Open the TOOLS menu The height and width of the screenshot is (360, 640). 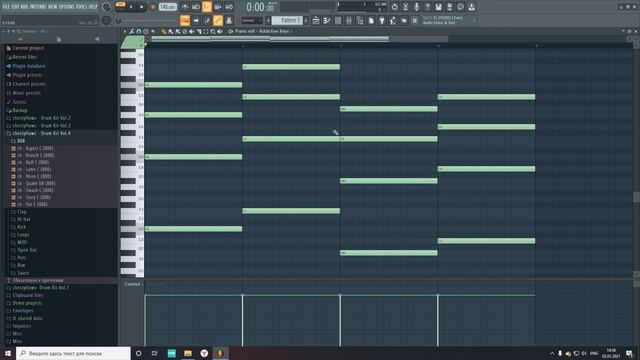(x=81, y=7)
